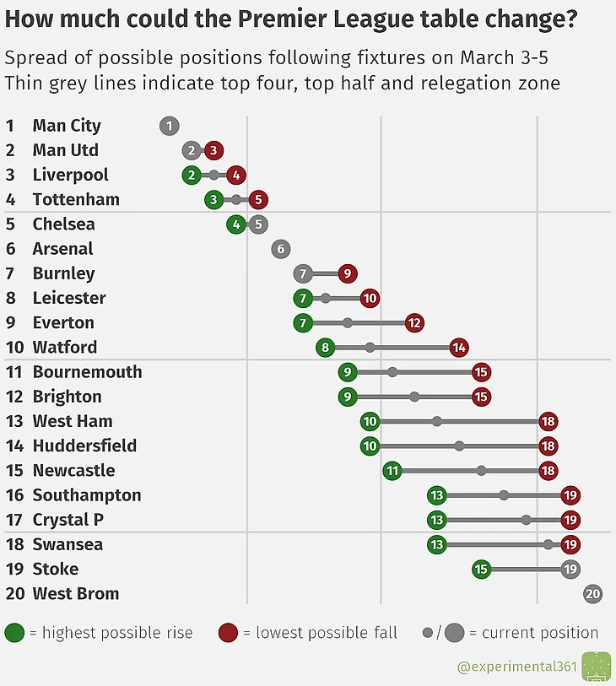Click Burnley's red 9 lowest-fall marker
Image resolution: width=616 pixels, height=686 pixels.
coord(348,273)
